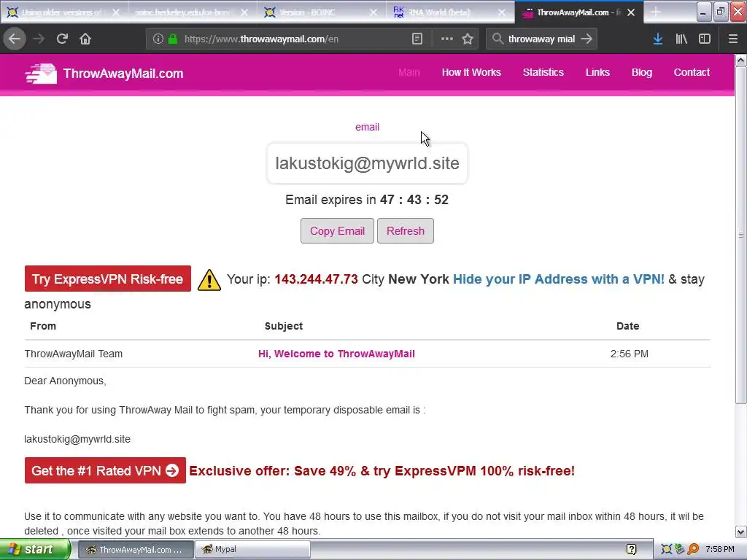
Task: Toggle reader view icon
Action: click(417, 39)
